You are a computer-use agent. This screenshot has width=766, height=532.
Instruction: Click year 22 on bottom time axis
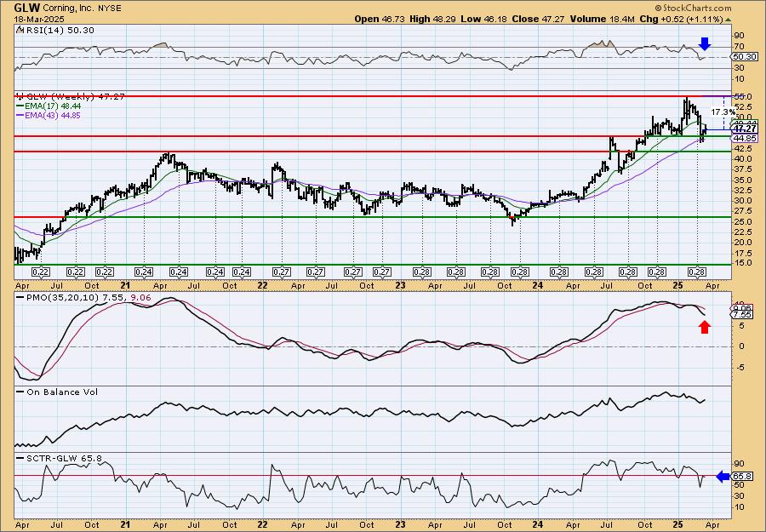(263, 524)
